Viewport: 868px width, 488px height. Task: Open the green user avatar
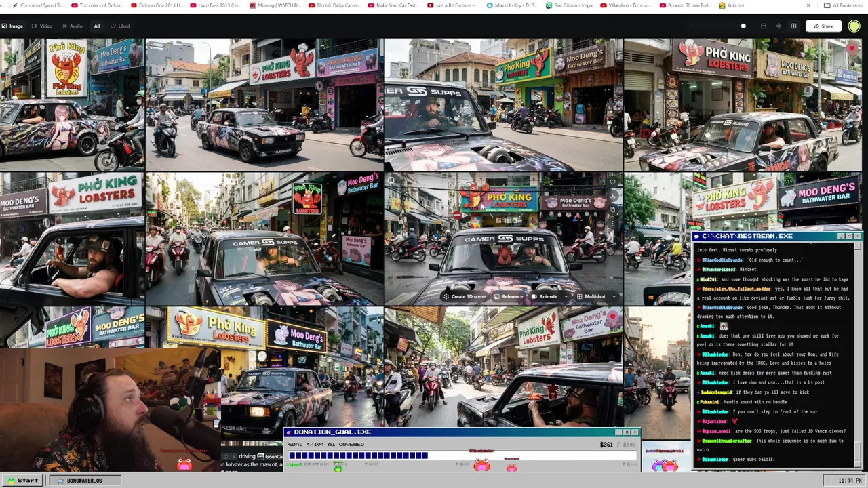click(854, 26)
